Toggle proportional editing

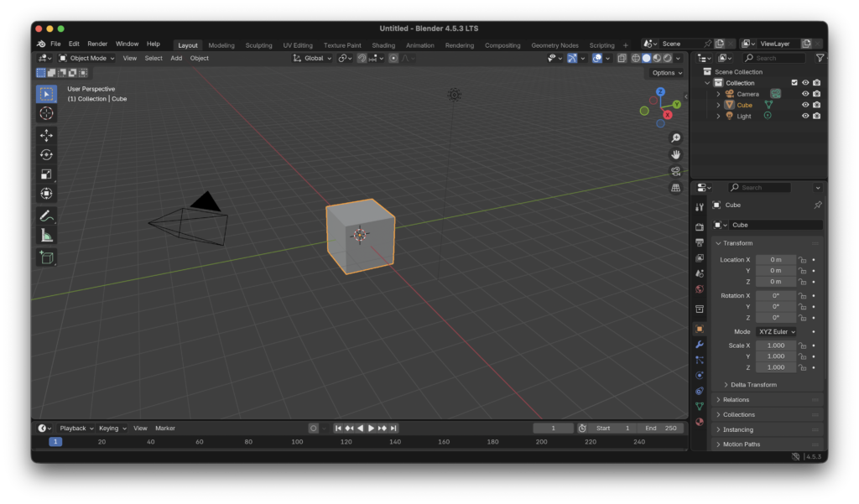tap(393, 58)
